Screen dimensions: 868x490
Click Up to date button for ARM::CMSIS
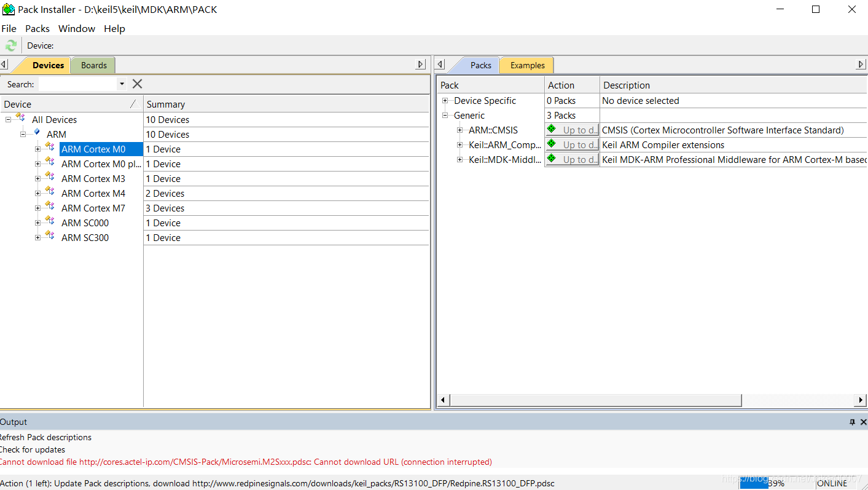[572, 130]
